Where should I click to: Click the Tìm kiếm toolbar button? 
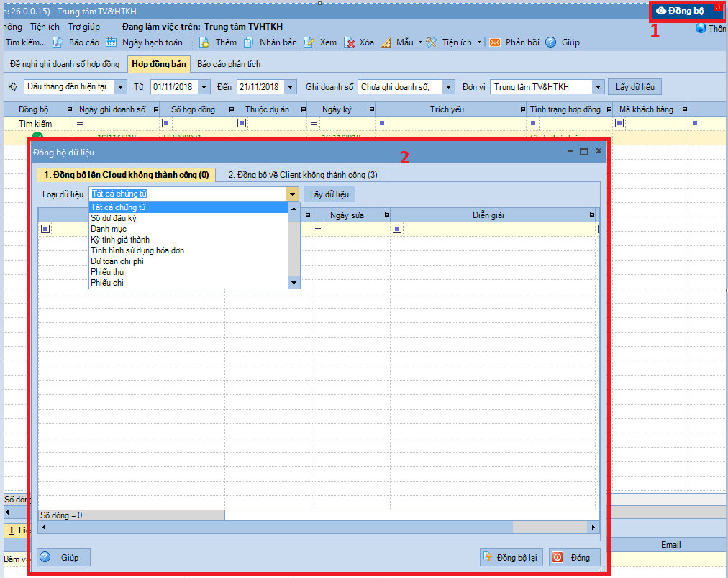click(x=25, y=42)
